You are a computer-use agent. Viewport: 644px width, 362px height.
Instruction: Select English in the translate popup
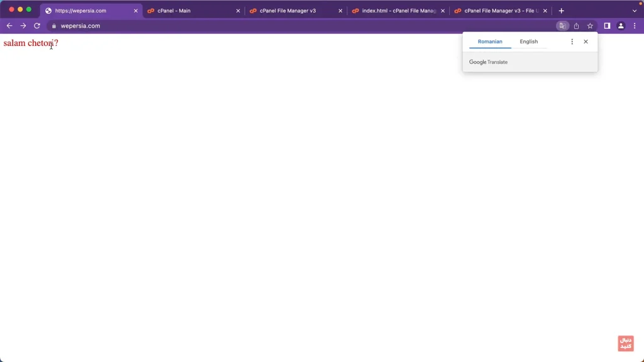(528, 41)
